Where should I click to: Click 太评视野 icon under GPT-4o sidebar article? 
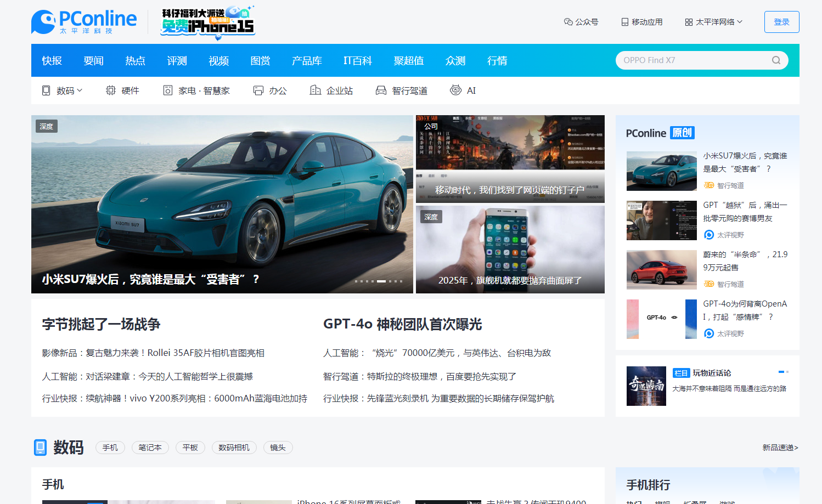coord(709,333)
